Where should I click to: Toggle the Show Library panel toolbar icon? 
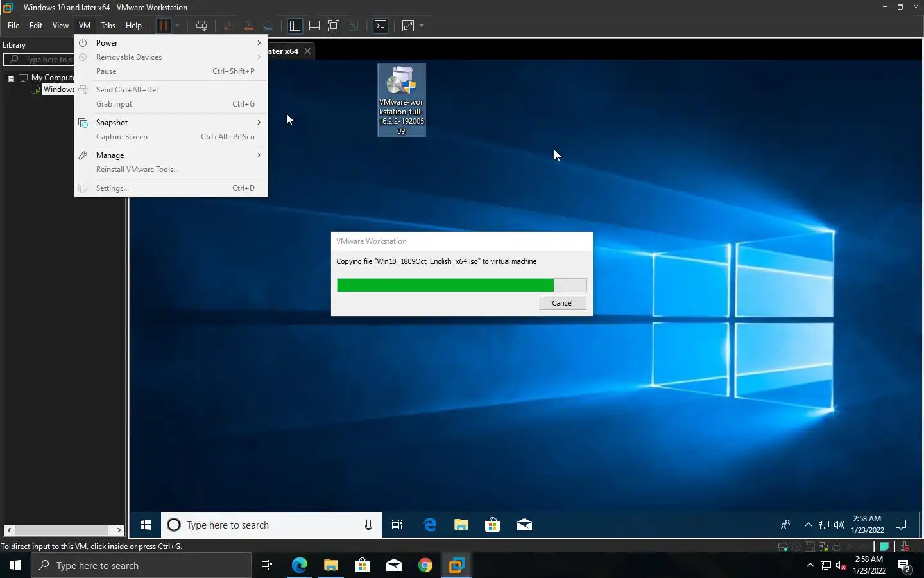295,26
